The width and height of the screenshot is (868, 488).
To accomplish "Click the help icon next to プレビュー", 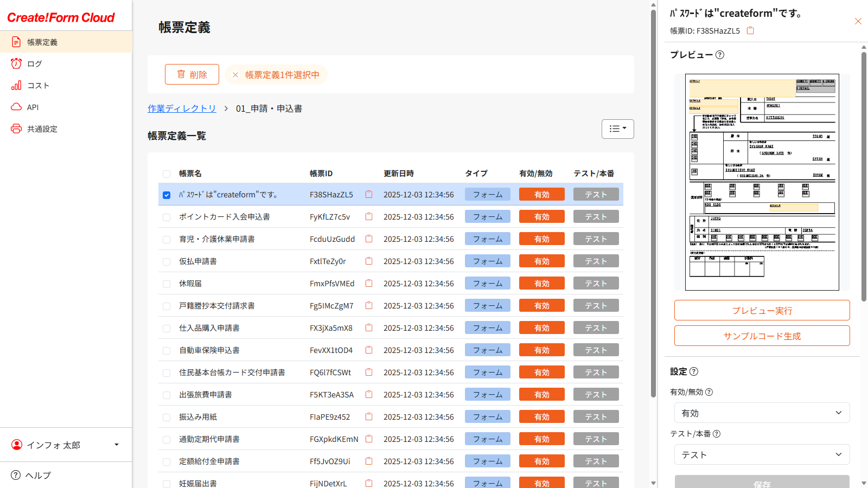I will 720,55.
